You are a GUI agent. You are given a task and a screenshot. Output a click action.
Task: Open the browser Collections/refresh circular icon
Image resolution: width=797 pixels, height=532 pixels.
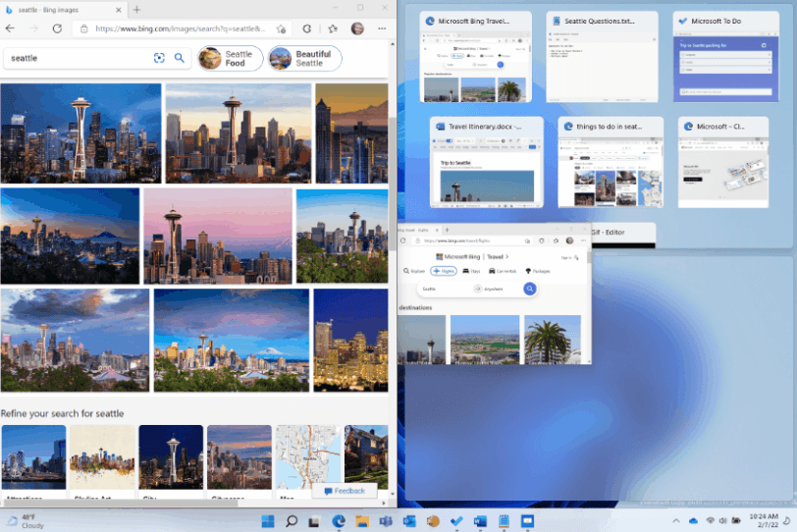(306, 29)
